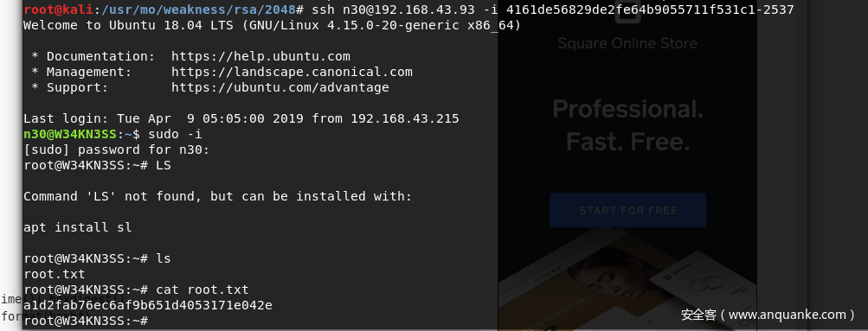Select the a1d2fab76ec6af9b651d4053171e042e hash output
The height and width of the screenshot is (331, 868).
tap(148, 305)
